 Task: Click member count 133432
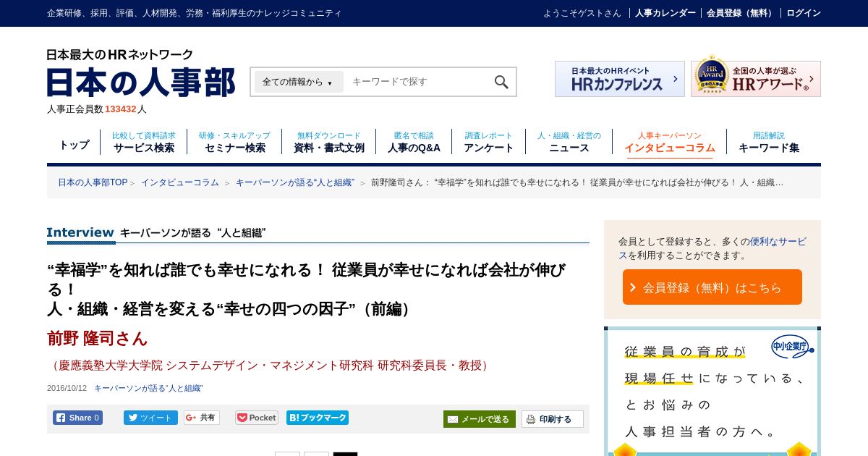tap(121, 109)
